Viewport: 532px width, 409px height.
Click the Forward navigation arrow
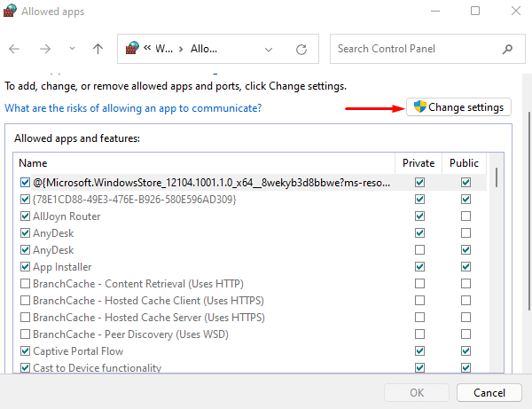[x=45, y=49]
